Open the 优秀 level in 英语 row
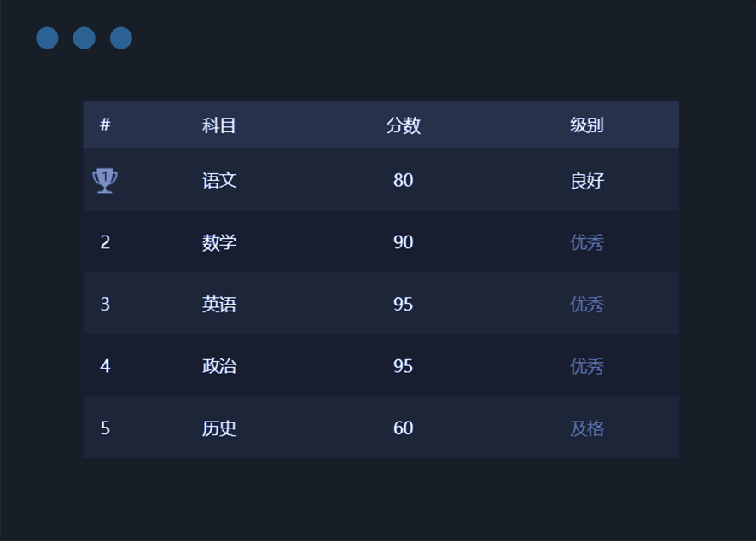Image resolution: width=756 pixels, height=541 pixels. (586, 304)
